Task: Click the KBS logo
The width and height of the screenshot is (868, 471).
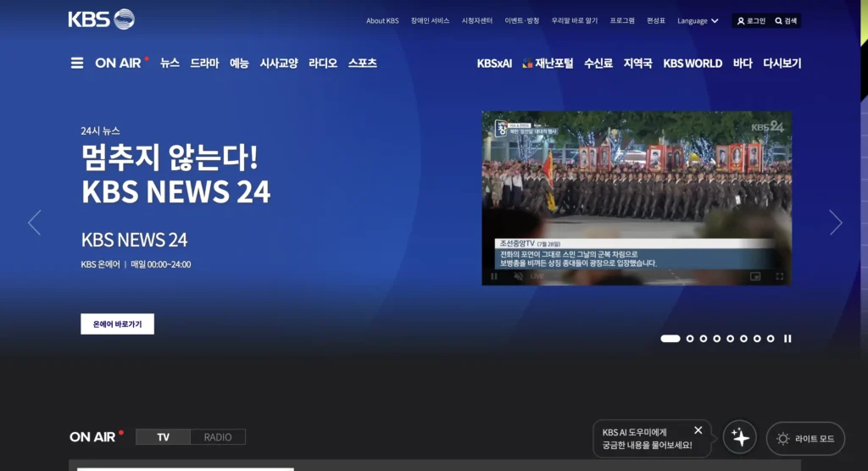Action: (102, 19)
